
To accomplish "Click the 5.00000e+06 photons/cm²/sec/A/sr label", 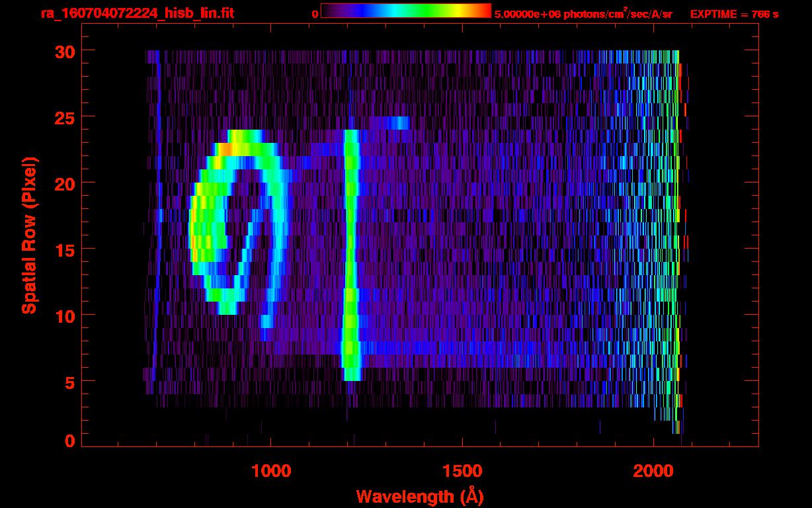I will (x=583, y=13).
